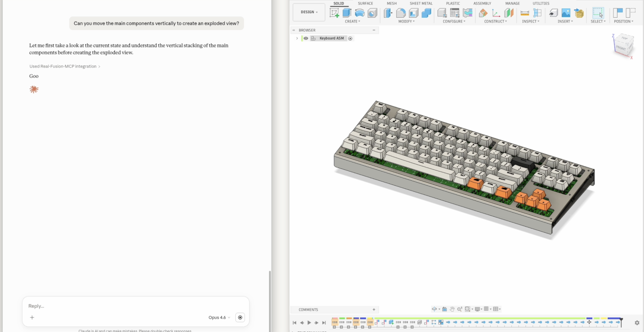Switch to the SHEET METAL tab

click(421, 4)
